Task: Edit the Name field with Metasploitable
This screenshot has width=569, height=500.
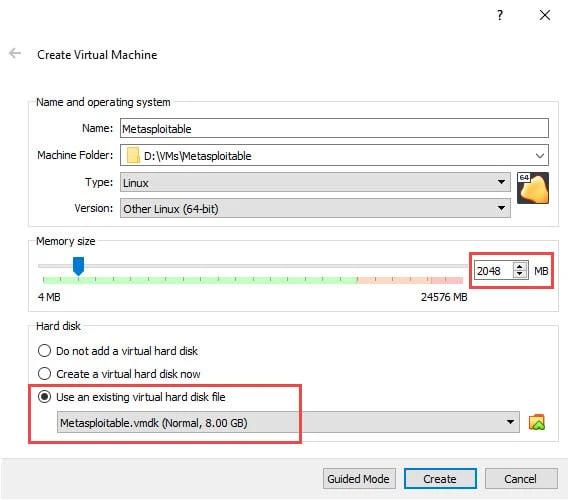Action: 334,128
